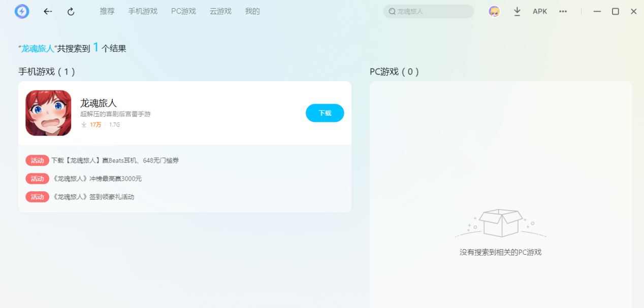
Task: Switch to 我的 tab
Action: click(252, 11)
